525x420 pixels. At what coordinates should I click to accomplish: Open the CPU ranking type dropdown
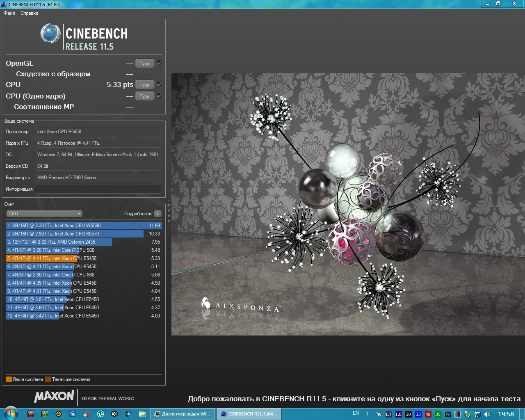tap(44, 214)
